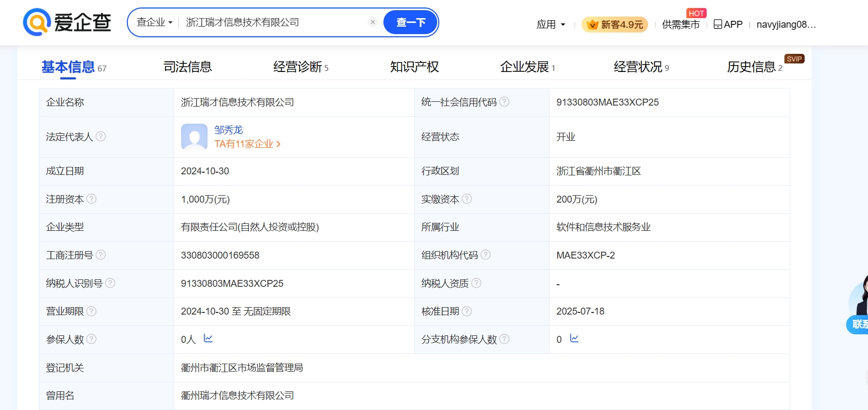Click help icon next to 核准日期
Screen dimensions: 868x410
467,311
